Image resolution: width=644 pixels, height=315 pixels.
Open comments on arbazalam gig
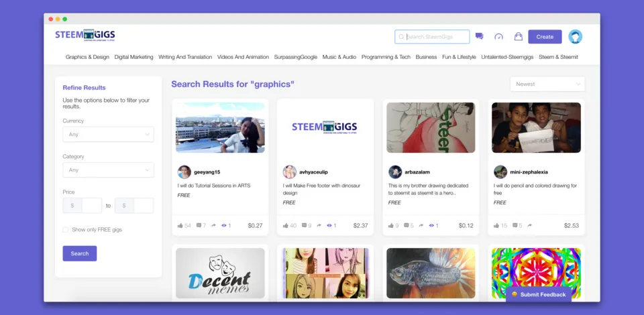click(x=407, y=226)
